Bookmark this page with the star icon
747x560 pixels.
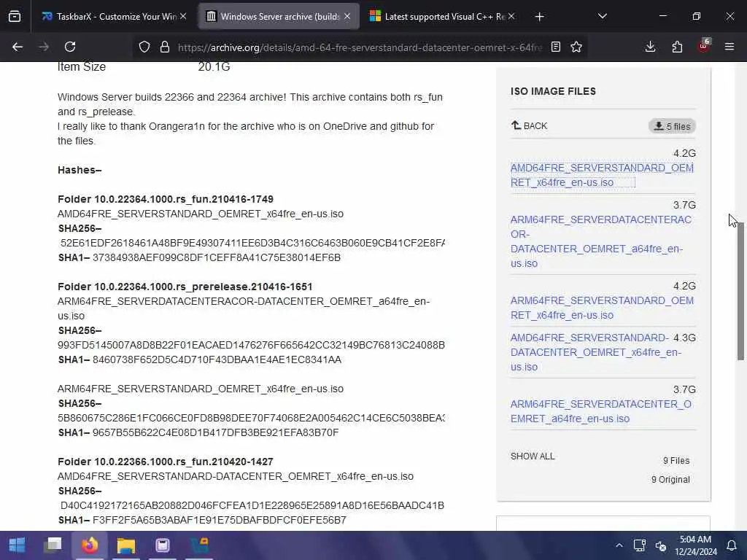(576, 47)
